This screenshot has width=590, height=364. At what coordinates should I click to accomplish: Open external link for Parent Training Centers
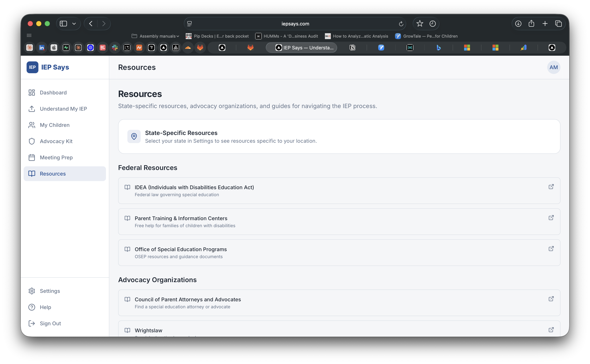(551, 218)
